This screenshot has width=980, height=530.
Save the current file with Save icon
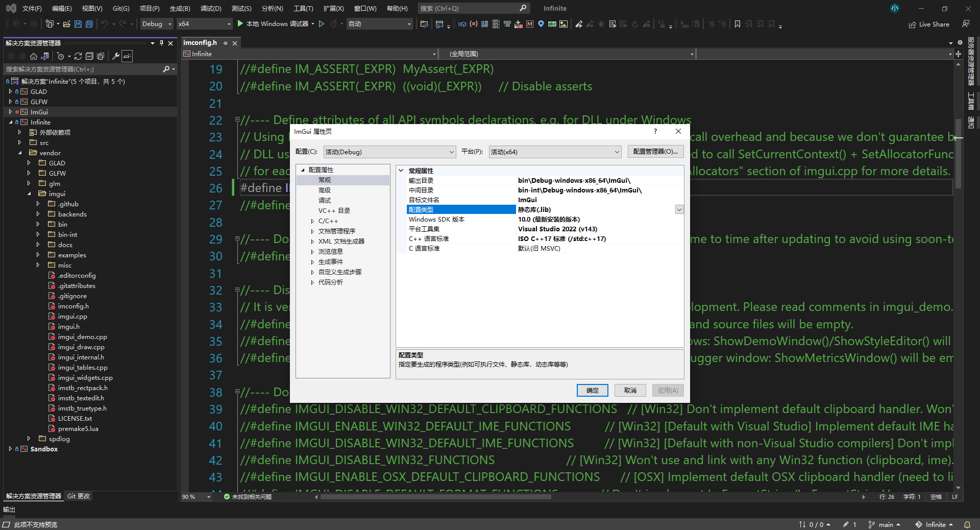click(78, 24)
